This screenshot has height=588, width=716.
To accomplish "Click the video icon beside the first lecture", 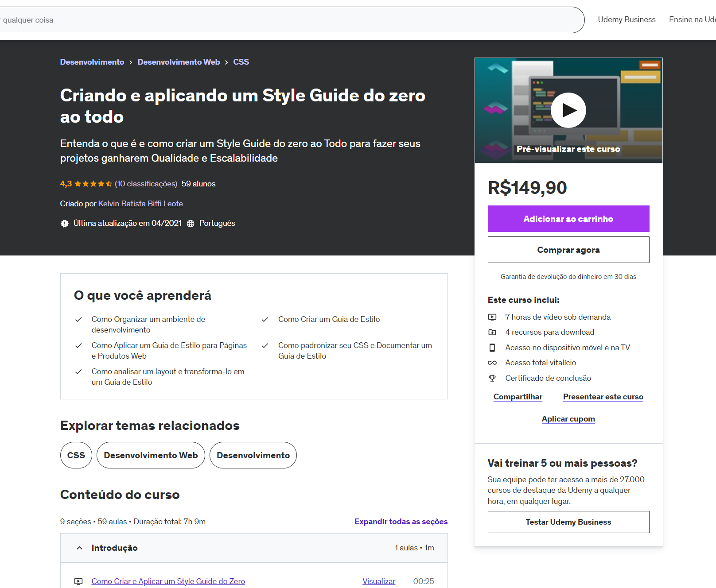I will pos(78,581).
